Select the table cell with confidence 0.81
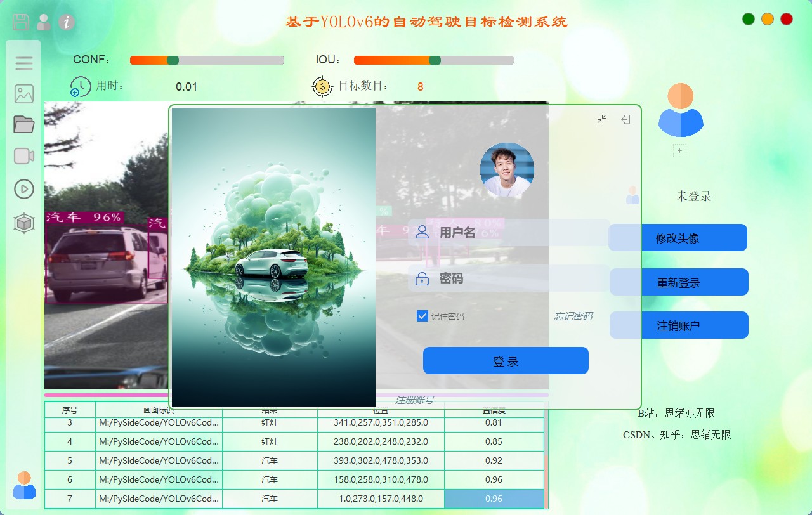The image size is (812, 515). (494, 422)
